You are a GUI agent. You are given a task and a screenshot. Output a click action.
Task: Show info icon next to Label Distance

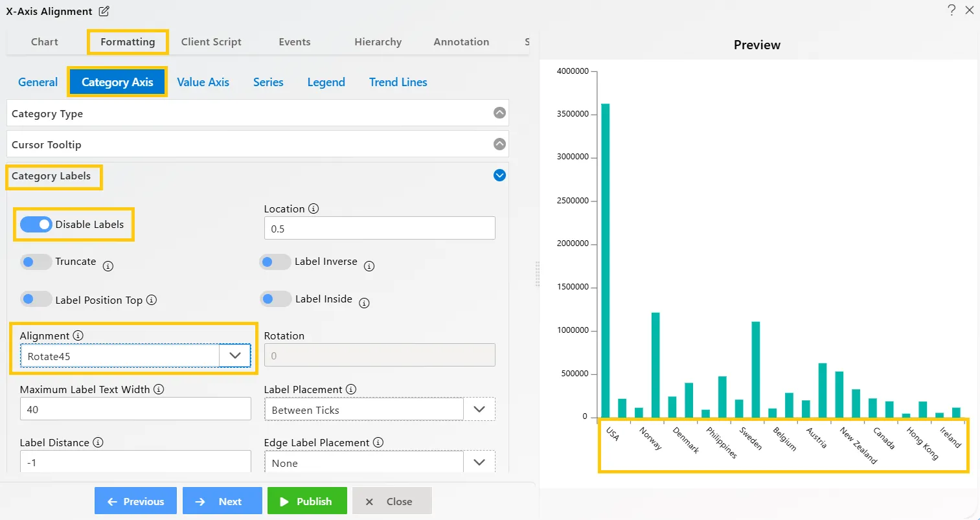(98, 442)
